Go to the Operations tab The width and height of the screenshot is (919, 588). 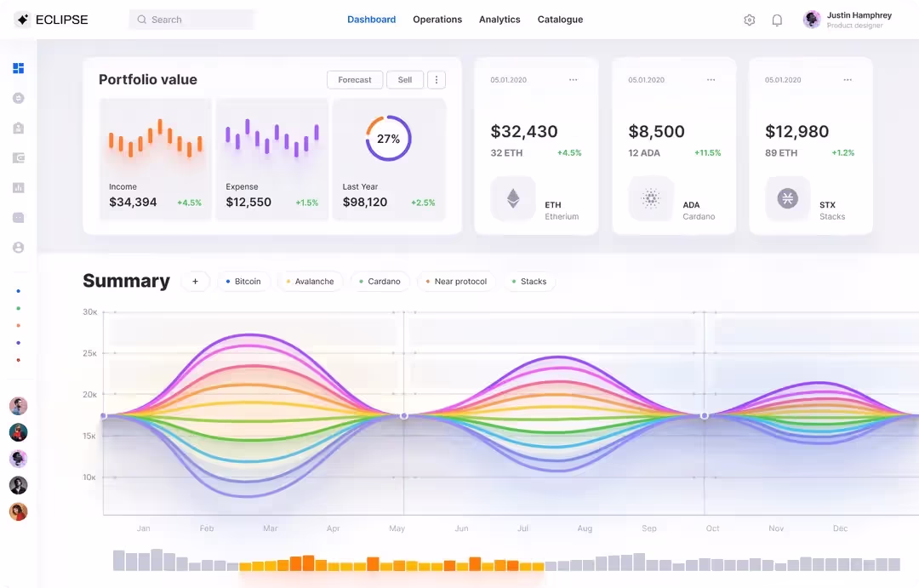[x=437, y=20]
